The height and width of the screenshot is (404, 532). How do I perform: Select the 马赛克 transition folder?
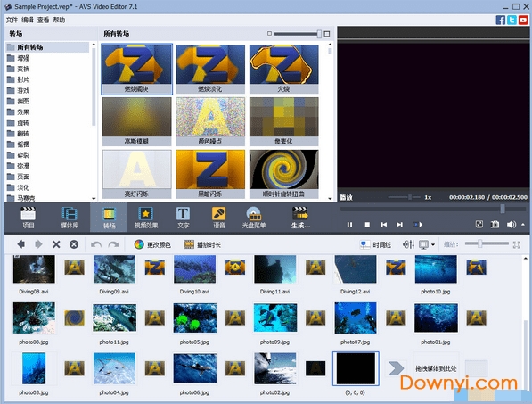(27, 198)
